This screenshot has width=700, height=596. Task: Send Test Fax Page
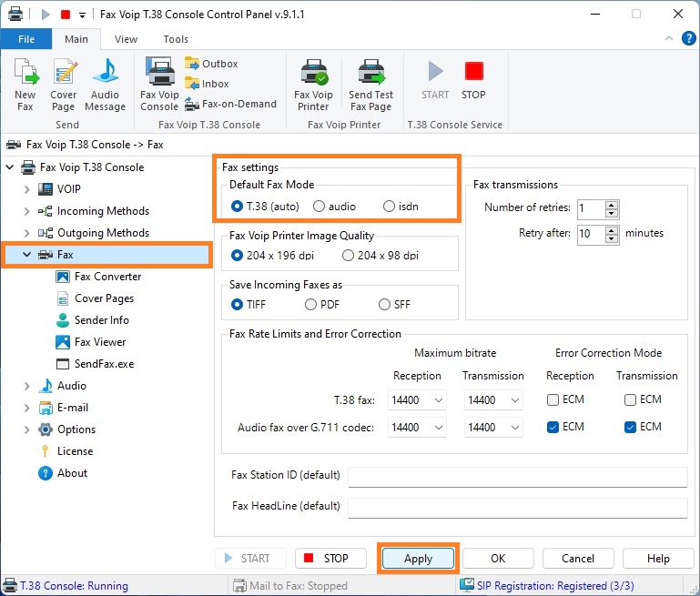[x=371, y=85]
